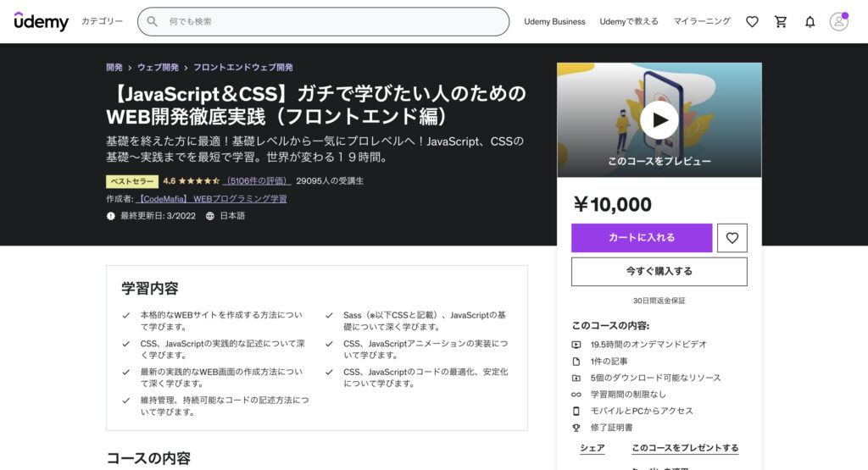Click learning item about 維持管理、持続可能なコード
The height and width of the screenshot is (470, 868).
coord(224,406)
